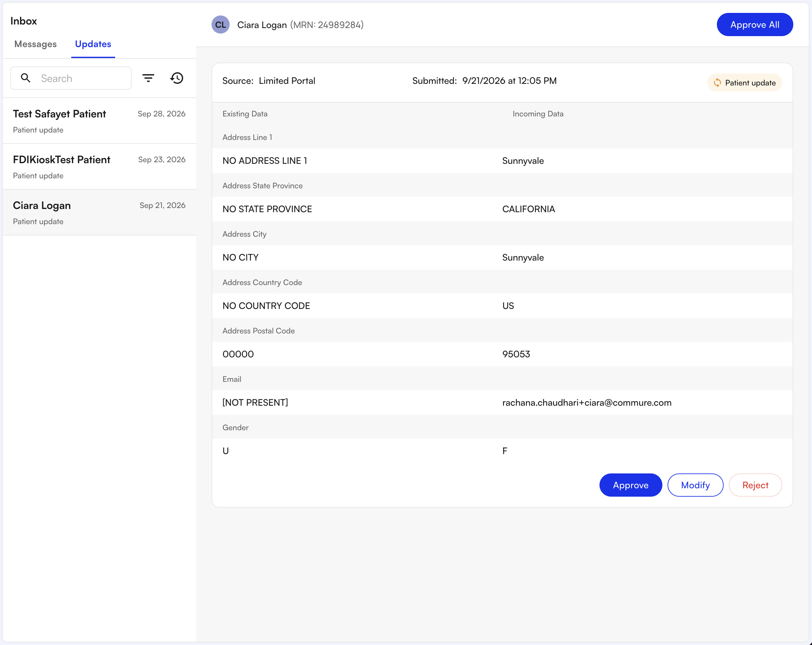
Task: Open Test Safayet Patient update
Action: pos(99,121)
